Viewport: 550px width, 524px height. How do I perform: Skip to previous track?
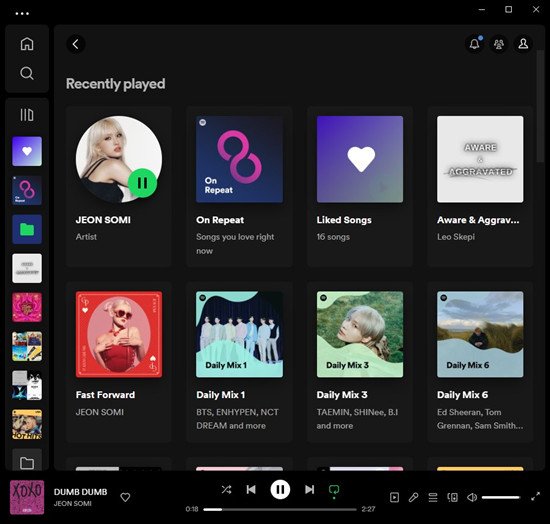click(x=251, y=489)
